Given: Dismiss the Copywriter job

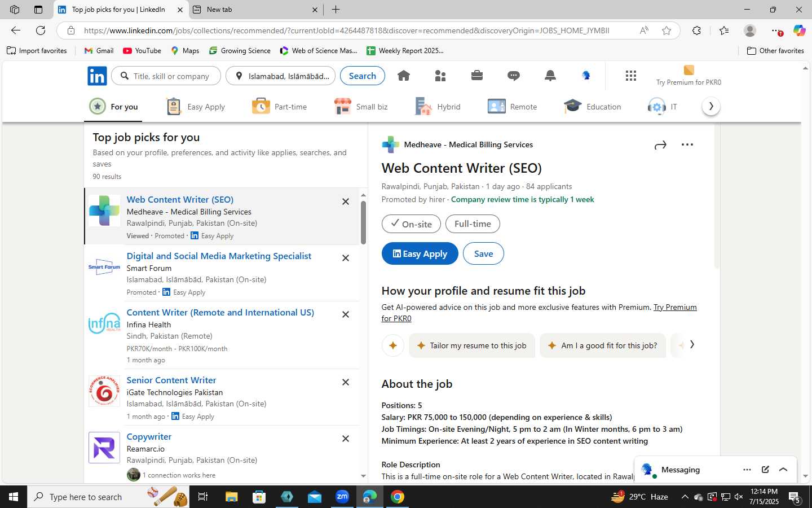Looking at the screenshot, I should click(346, 439).
